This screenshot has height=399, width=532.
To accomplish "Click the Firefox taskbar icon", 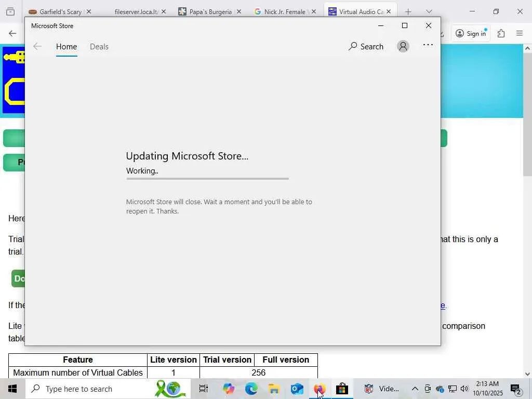I will [320, 389].
